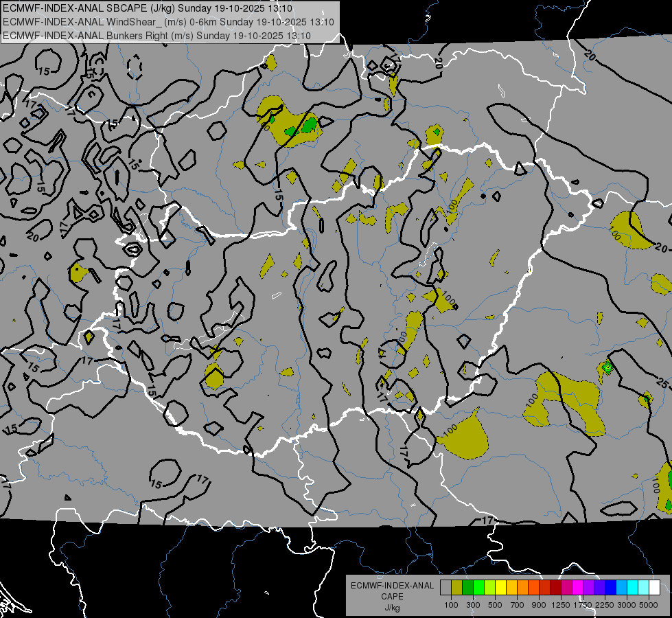
Task: Click the 5000 legend tick label
Action: (x=649, y=605)
